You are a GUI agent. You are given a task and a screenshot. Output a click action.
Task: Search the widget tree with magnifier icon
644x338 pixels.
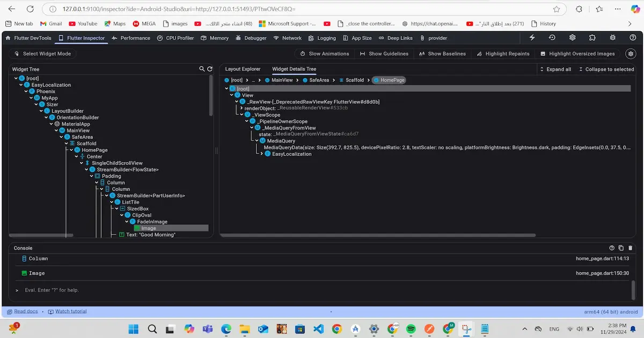tap(202, 69)
